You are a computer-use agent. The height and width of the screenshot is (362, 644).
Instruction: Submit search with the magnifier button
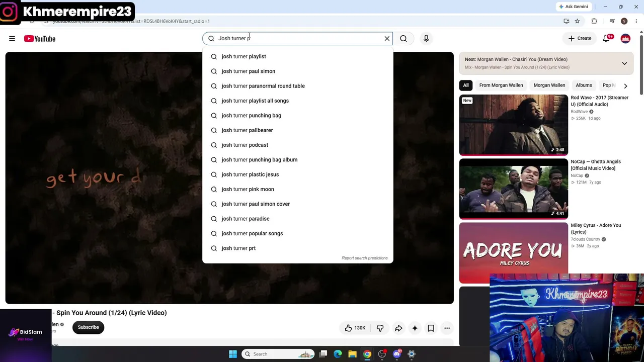(404, 38)
